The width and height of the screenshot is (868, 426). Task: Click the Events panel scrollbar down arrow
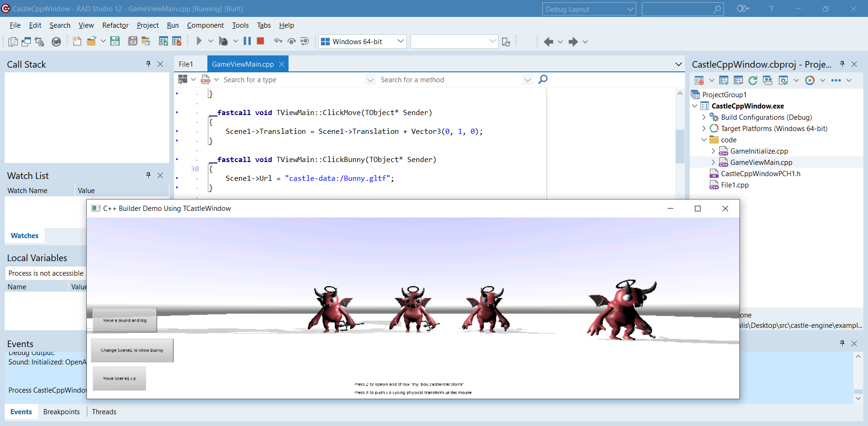pos(858,399)
